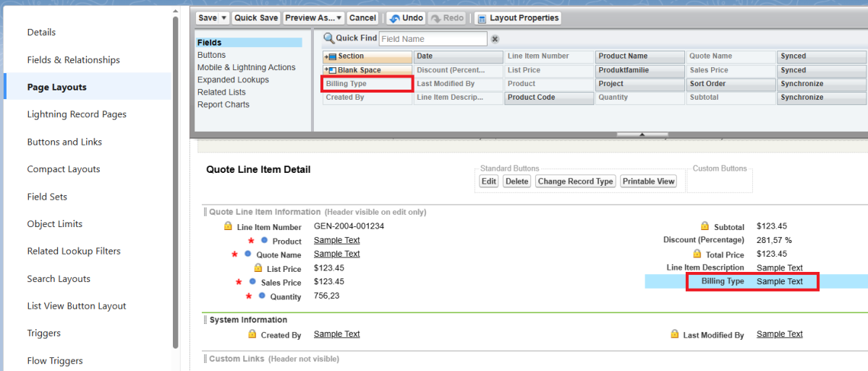Clear Quick Find with the x icon

[x=495, y=39]
